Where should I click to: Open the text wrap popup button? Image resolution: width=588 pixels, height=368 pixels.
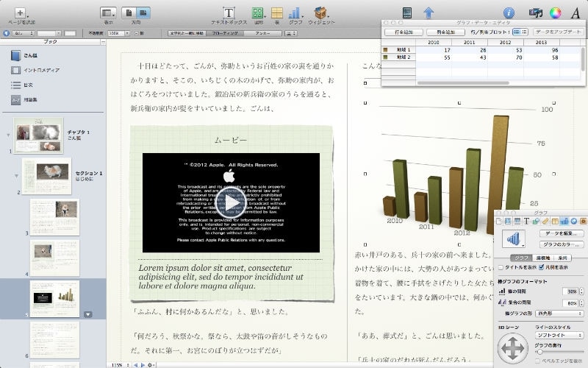point(291,33)
